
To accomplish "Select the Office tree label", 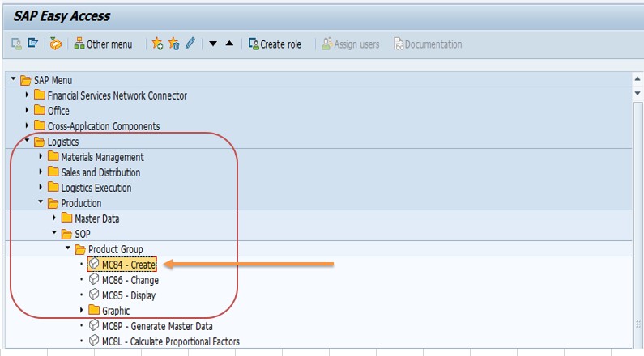I will tap(58, 111).
